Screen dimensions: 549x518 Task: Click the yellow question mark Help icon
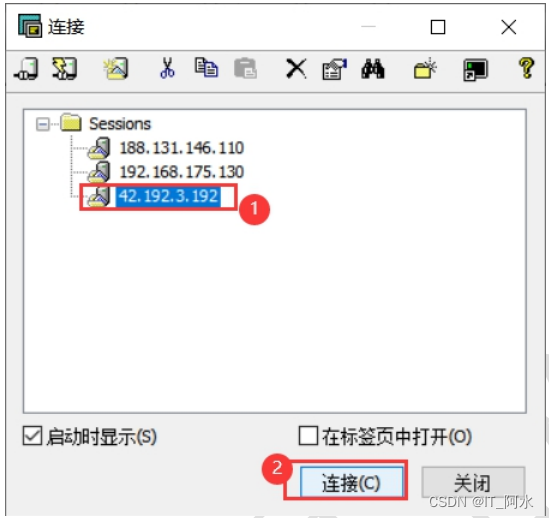527,68
